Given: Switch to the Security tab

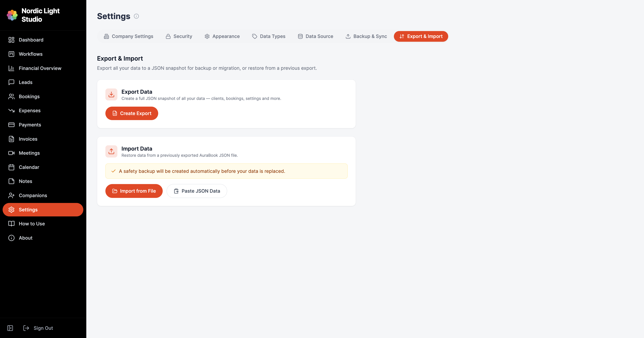Looking at the screenshot, I should pos(179,36).
